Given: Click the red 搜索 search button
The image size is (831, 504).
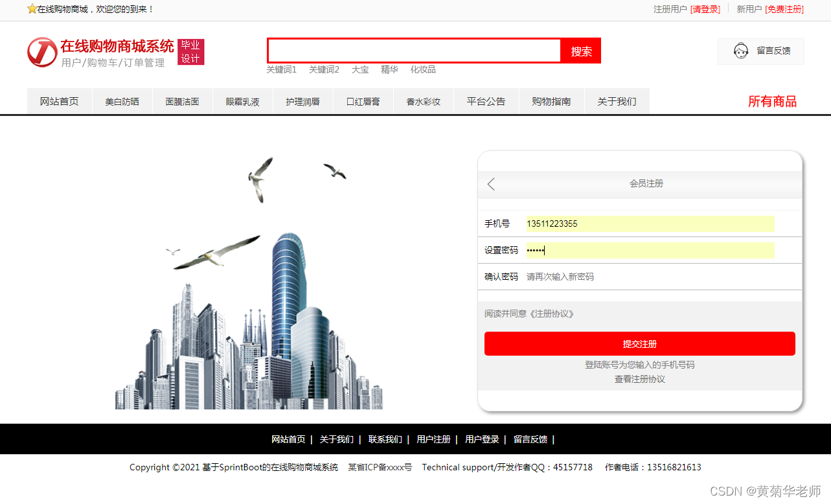Looking at the screenshot, I should pos(581,51).
